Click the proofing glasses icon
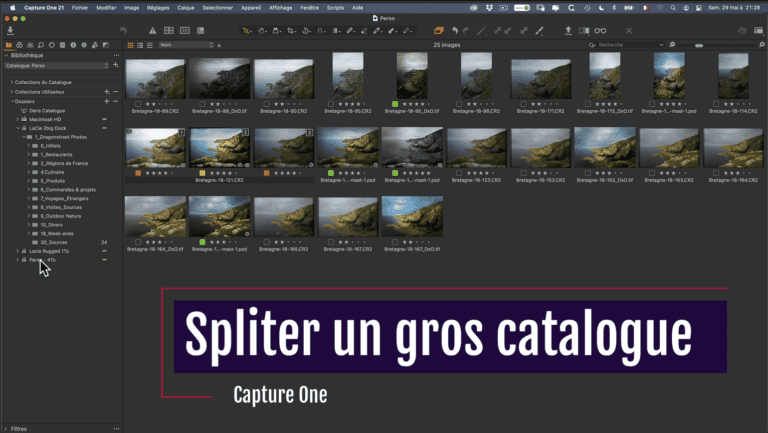This screenshot has width=768, height=433. click(600, 30)
